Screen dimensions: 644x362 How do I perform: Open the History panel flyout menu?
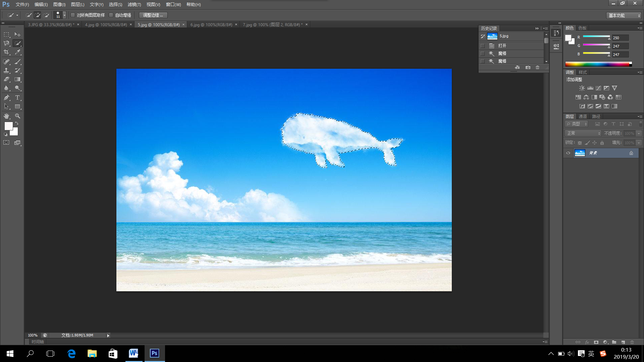pyautogui.click(x=546, y=28)
